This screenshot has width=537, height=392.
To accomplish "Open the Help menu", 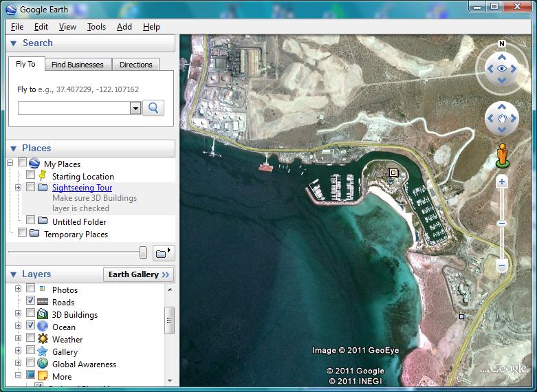I will point(151,27).
